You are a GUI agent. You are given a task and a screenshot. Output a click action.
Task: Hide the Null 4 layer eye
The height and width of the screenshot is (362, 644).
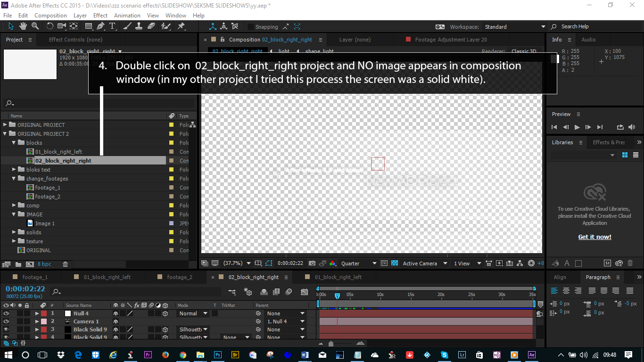(x=6, y=313)
